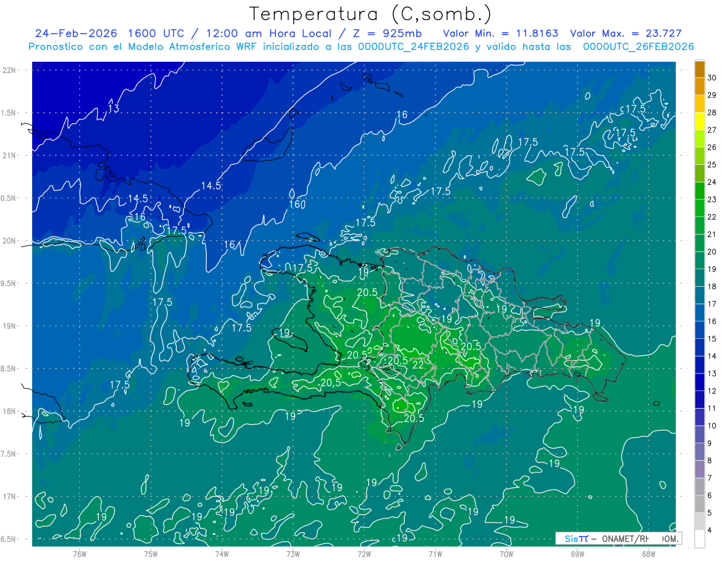Viewport: 728px width, 562px height.
Task: Click the "18N" latitude axis label
Action: pos(8,411)
